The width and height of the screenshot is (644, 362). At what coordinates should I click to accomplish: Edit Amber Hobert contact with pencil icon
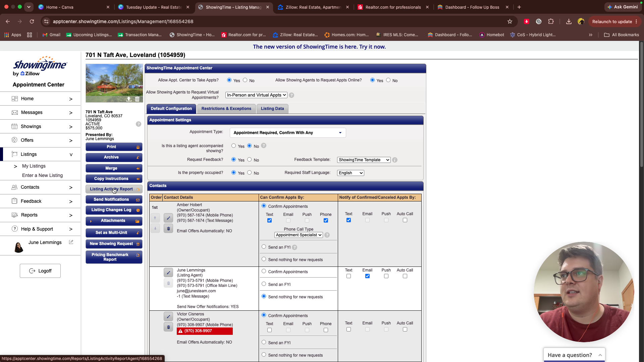coord(168,218)
